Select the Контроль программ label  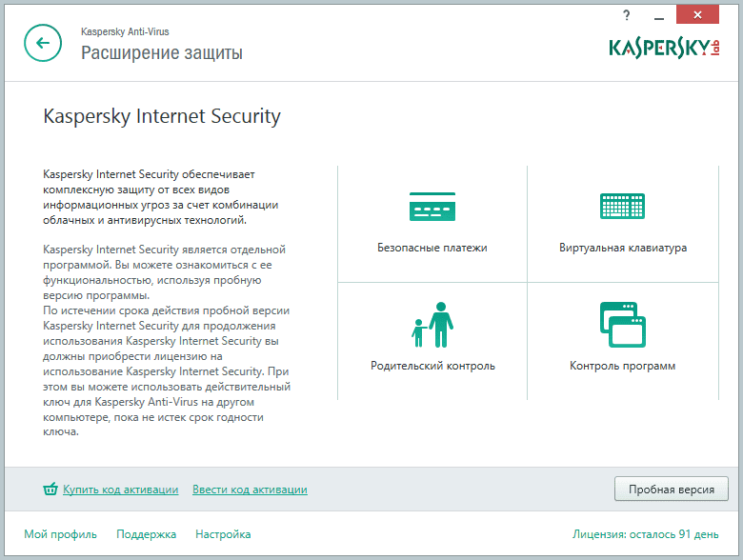click(622, 366)
